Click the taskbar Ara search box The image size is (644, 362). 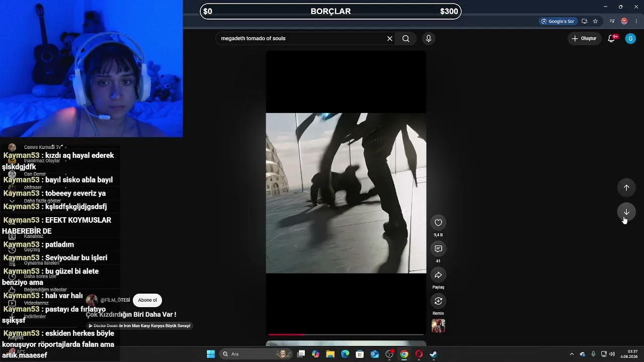(x=256, y=354)
